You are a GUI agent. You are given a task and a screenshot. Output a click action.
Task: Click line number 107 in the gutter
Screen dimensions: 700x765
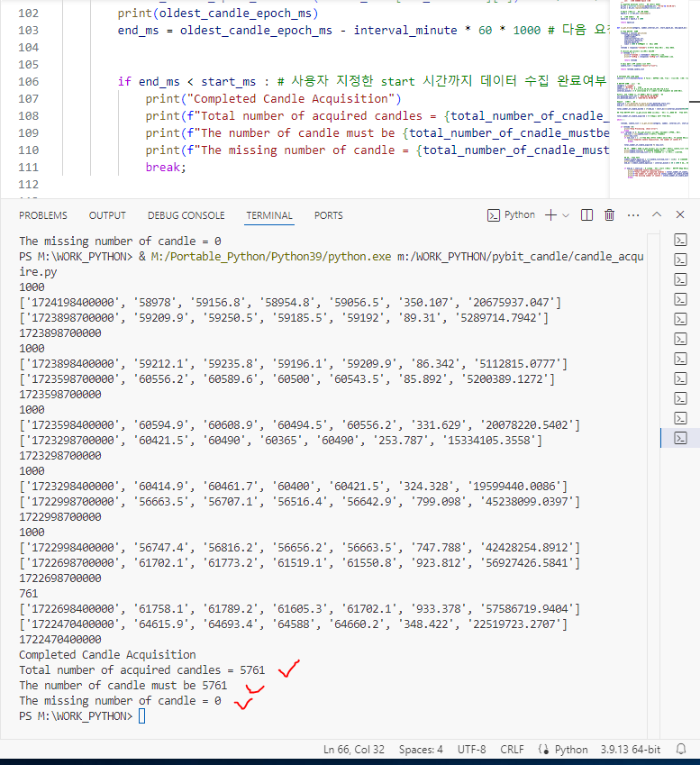(x=28, y=98)
